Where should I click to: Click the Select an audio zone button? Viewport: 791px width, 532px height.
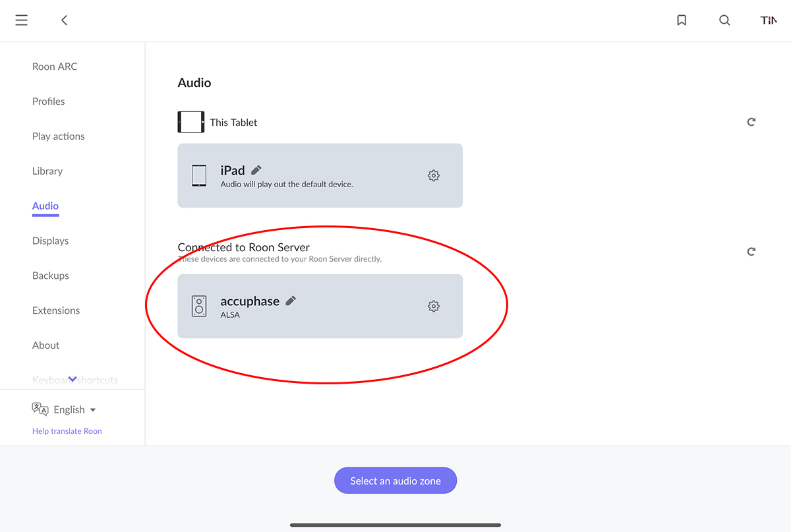click(395, 481)
